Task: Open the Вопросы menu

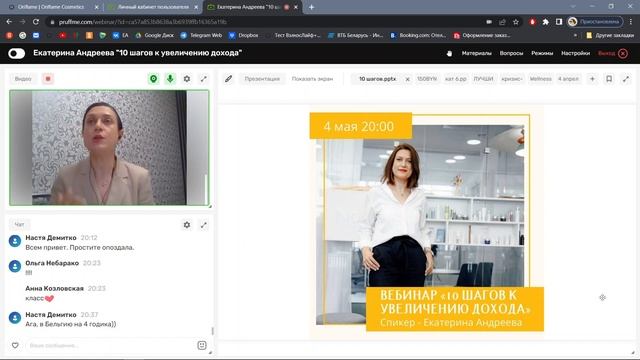Action: pos(511,53)
